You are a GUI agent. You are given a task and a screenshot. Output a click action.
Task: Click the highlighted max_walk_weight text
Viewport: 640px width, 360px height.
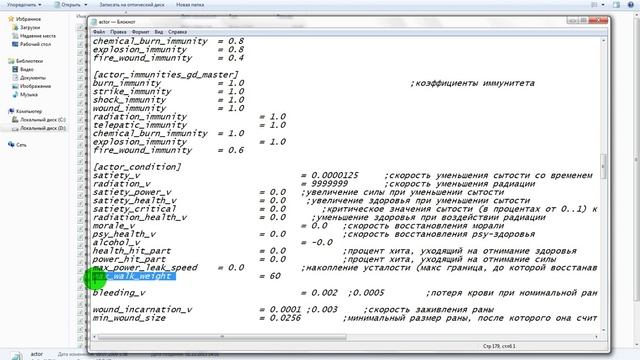point(134,276)
